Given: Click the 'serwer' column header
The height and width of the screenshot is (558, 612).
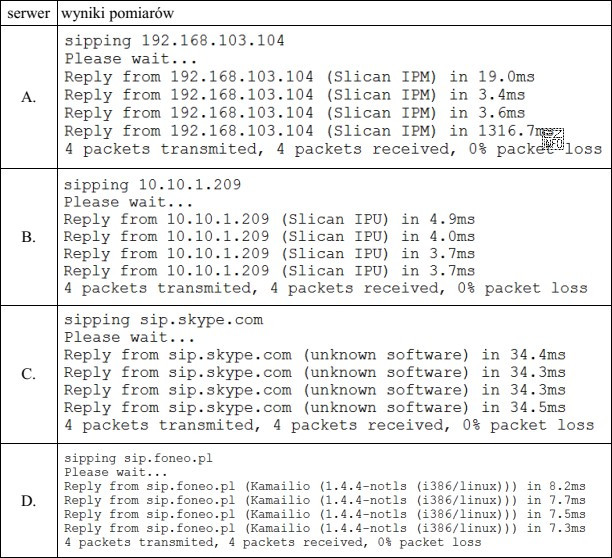Looking at the screenshot, I should click(x=28, y=13).
